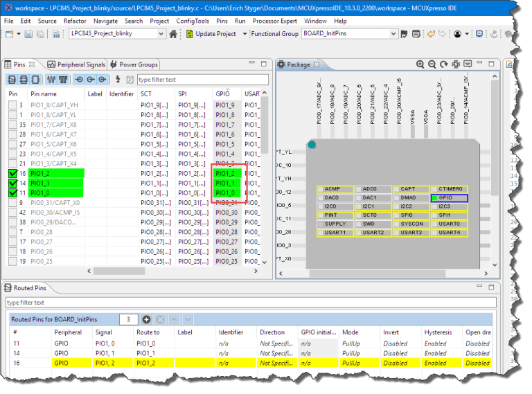Click the USART0 peripheral block on chip
This screenshot has height=394, width=532.
tap(450, 224)
